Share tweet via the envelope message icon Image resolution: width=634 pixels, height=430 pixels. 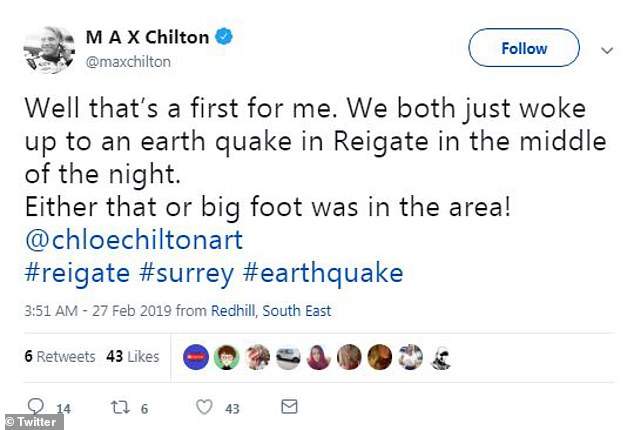tap(289, 406)
